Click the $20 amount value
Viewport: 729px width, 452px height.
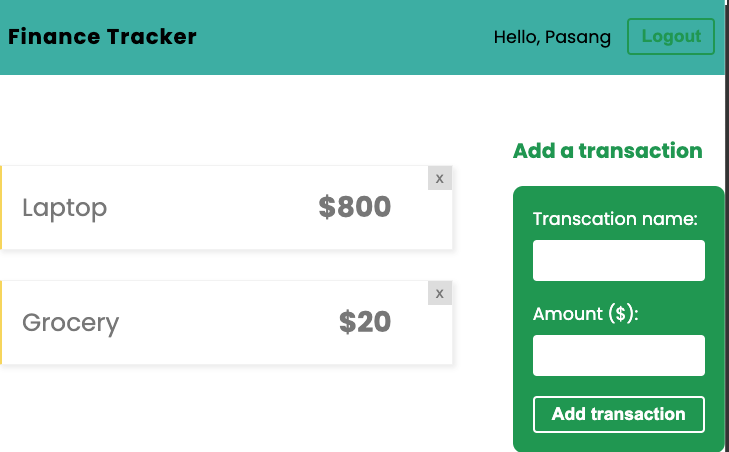pos(365,322)
